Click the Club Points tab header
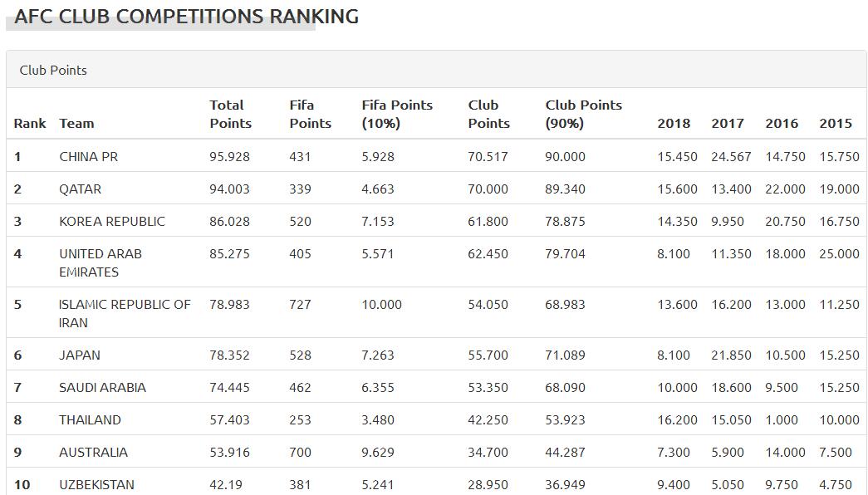Image resolution: width=868 pixels, height=495 pixels. point(53,70)
